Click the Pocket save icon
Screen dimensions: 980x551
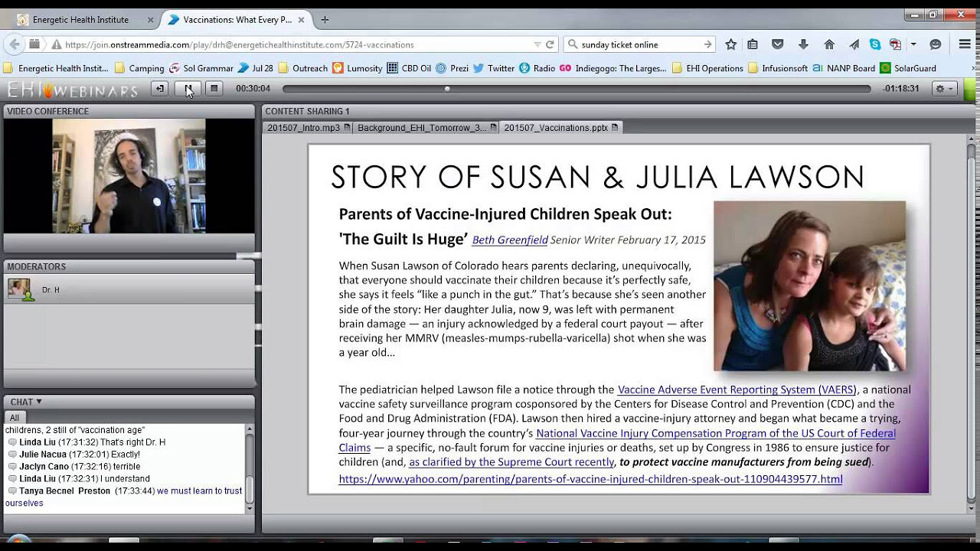[x=778, y=44]
